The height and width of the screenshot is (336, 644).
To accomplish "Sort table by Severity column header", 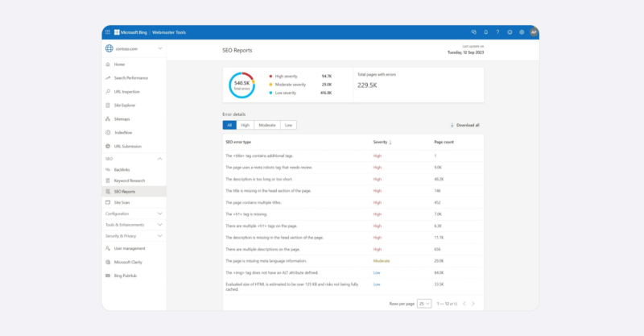I will pyautogui.click(x=382, y=142).
